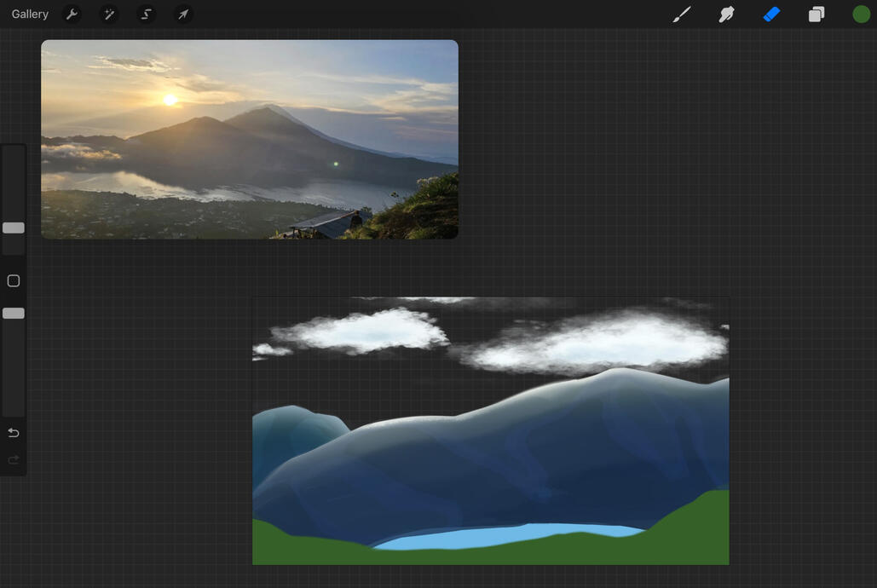Undo the last action

14,433
